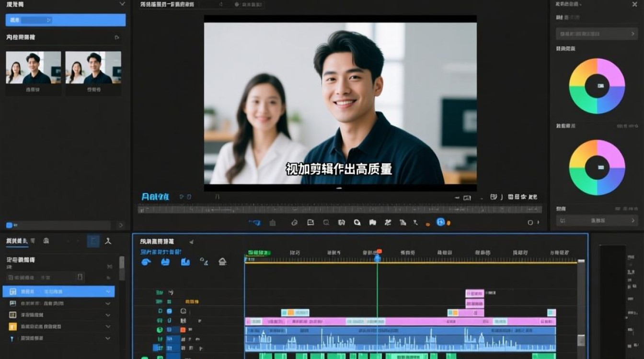Click the magnifier icon in the preview toolbar
The height and width of the screenshot is (359, 644).
(326, 223)
